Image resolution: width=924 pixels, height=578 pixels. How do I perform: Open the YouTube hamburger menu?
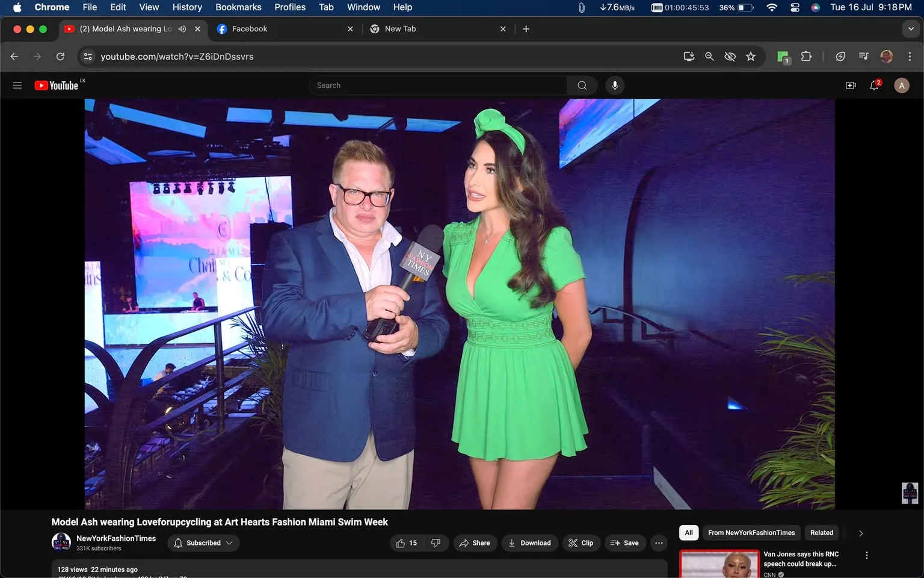tap(17, 85)
